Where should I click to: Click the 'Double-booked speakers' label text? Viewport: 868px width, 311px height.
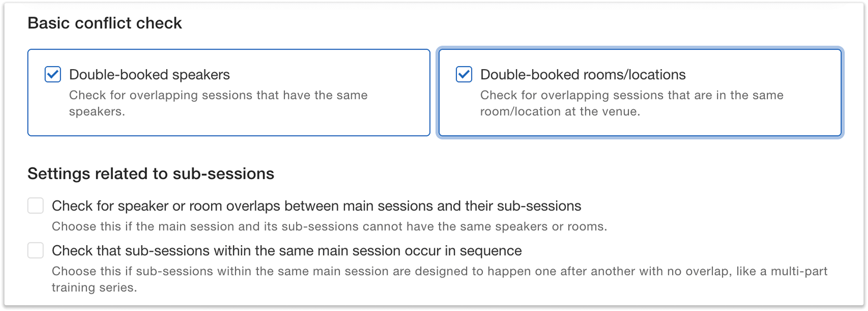(x=149, y=75)
